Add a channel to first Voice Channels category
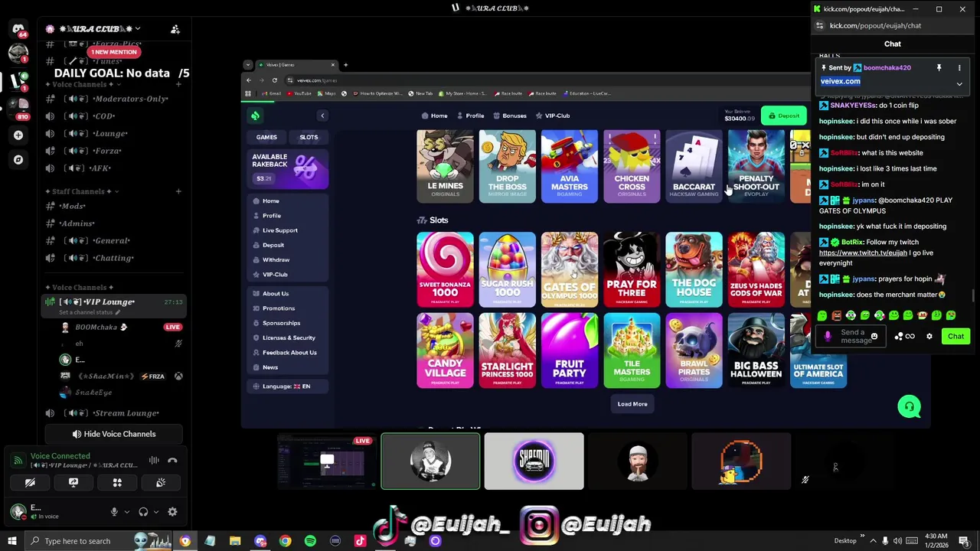This screenshot has width=980, height=551. [178, 84]
